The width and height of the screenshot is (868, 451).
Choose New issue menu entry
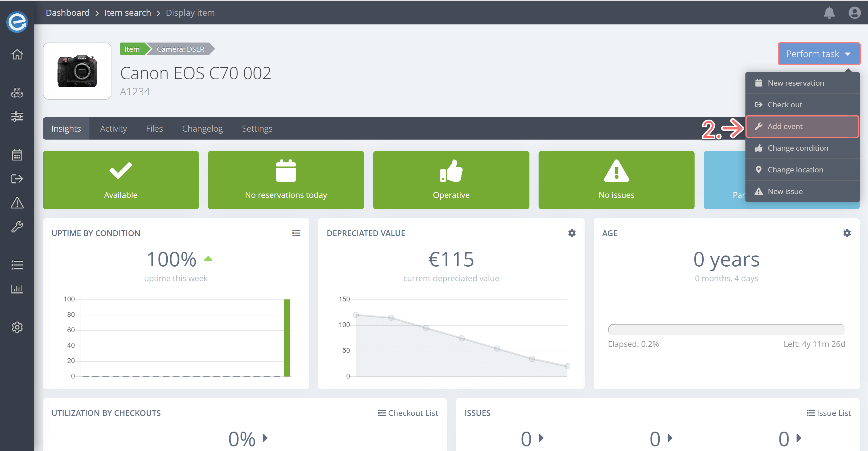click(x=802, y=192)
